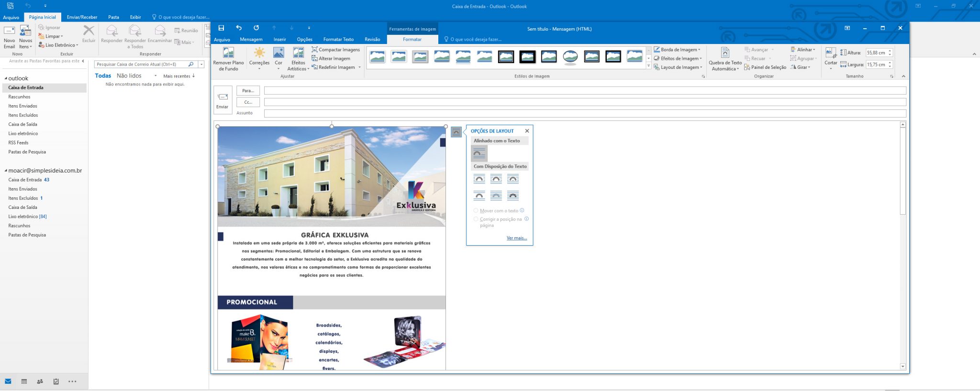
Task: Open the Efeitos de Imagem dropdown
Action: point(678,58)
